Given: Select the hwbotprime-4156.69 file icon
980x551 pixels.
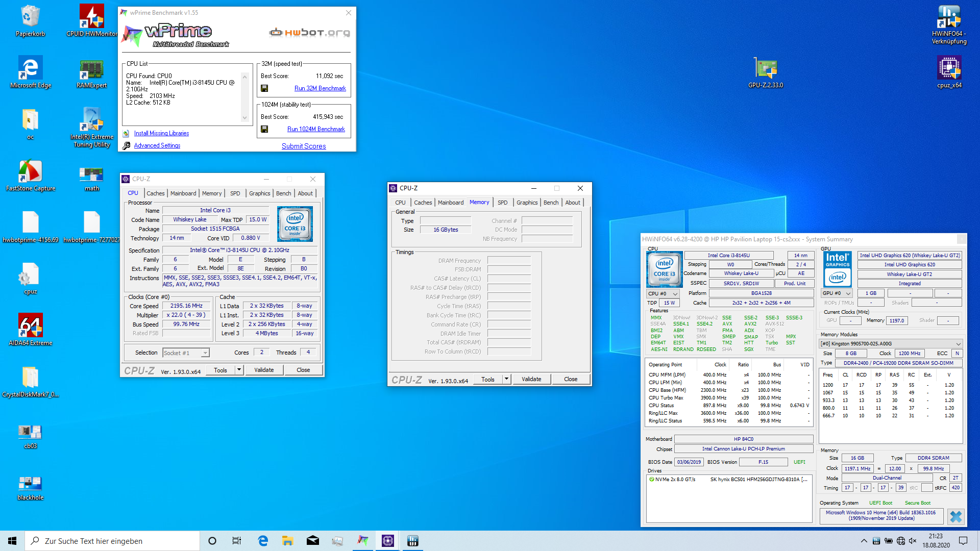Looking at the screenshot, I should pos(30,227).
